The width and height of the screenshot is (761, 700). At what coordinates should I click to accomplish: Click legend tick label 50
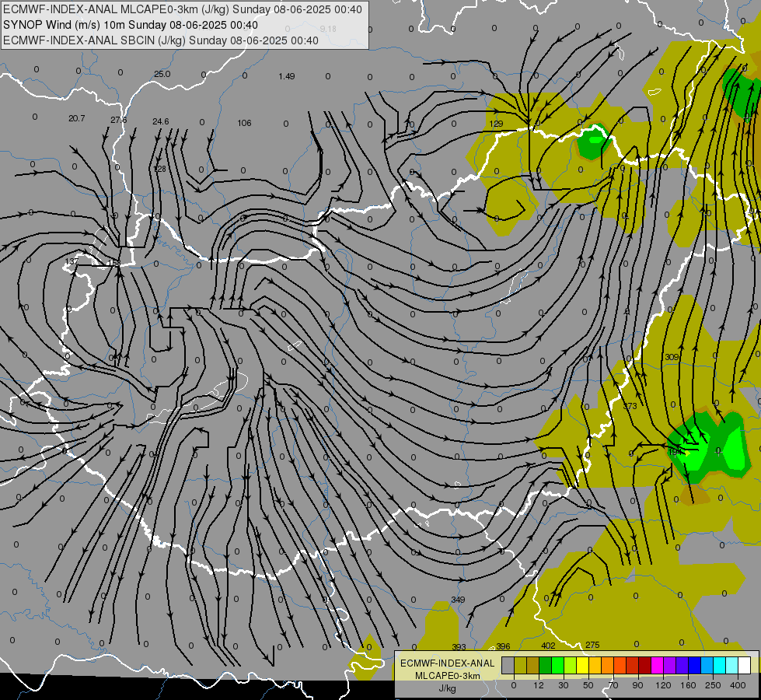coord(588,685)
